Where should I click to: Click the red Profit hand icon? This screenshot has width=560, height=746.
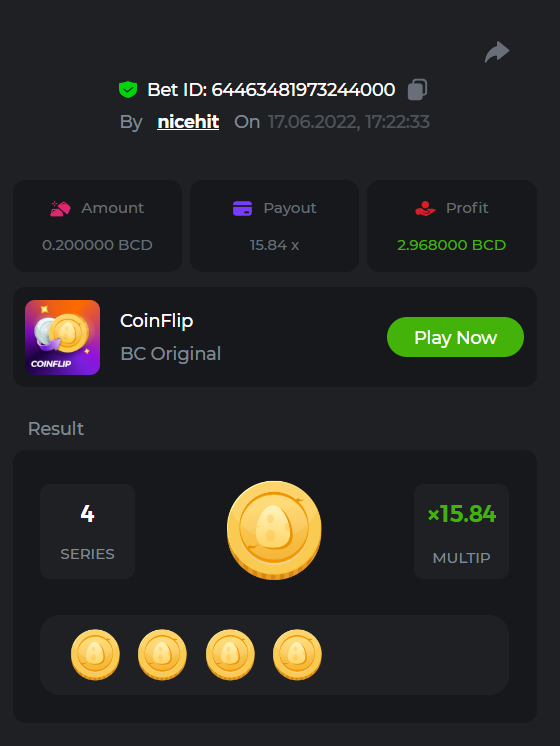click(x=425, y=208)
